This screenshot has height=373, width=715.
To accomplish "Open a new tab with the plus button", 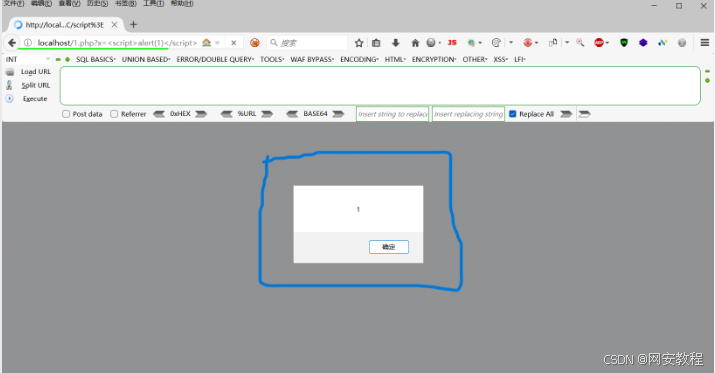I will click(x=133, y=25).
